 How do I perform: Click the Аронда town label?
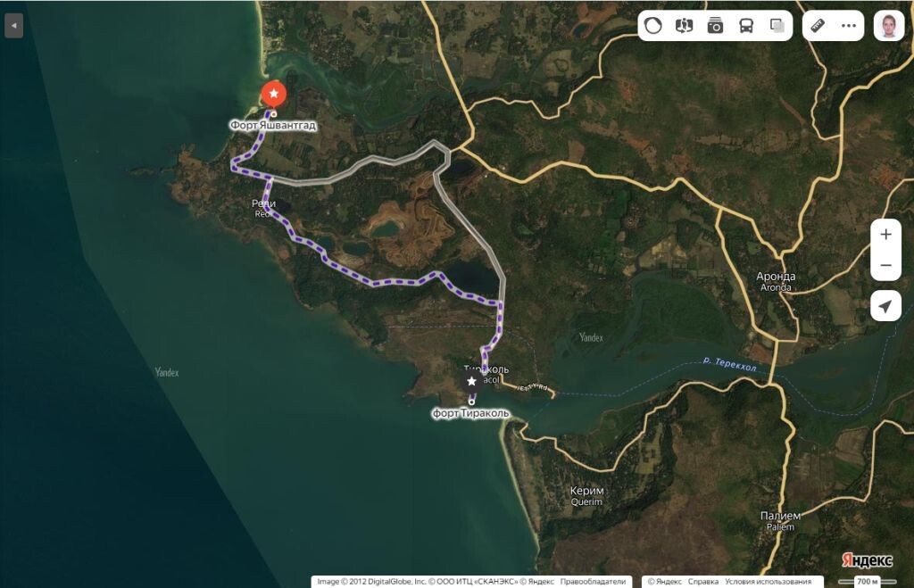tap(776, 277)
